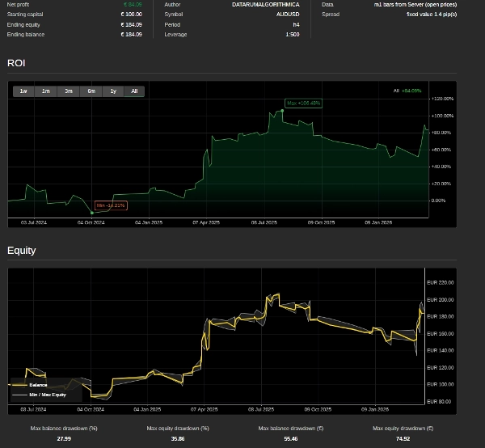Click the All +84.09% ROI summary label
This screenshot has width=485, height=448.
[x=407, y=91]
